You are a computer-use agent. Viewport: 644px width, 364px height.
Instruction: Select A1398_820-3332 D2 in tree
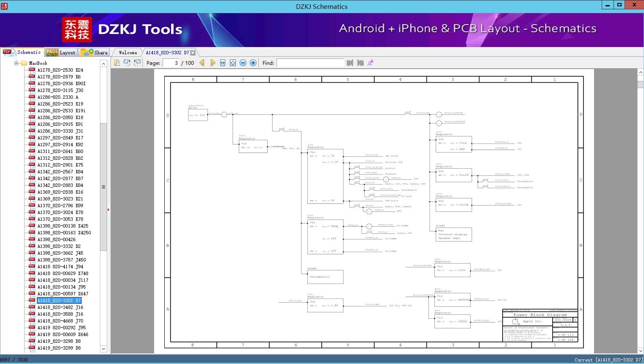(x=59, y=246)
